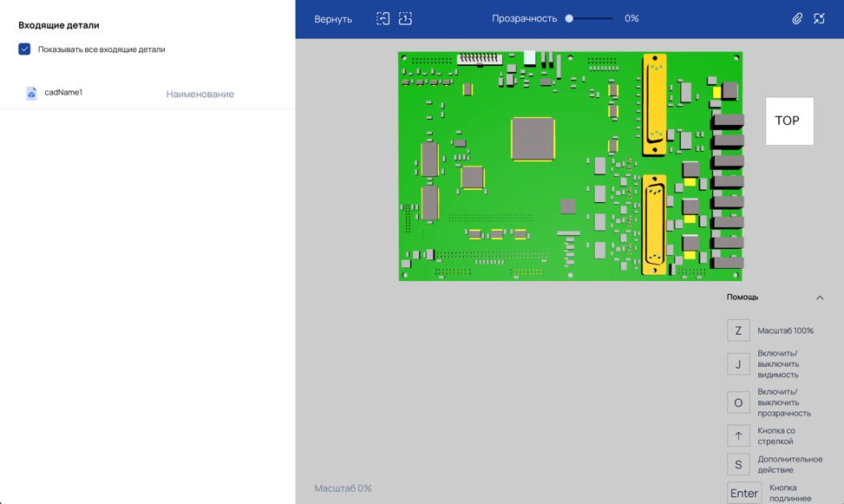This screenshot has width=844, height=504.
Task: Click the up arrow key icon
Action: pos(738,435)
